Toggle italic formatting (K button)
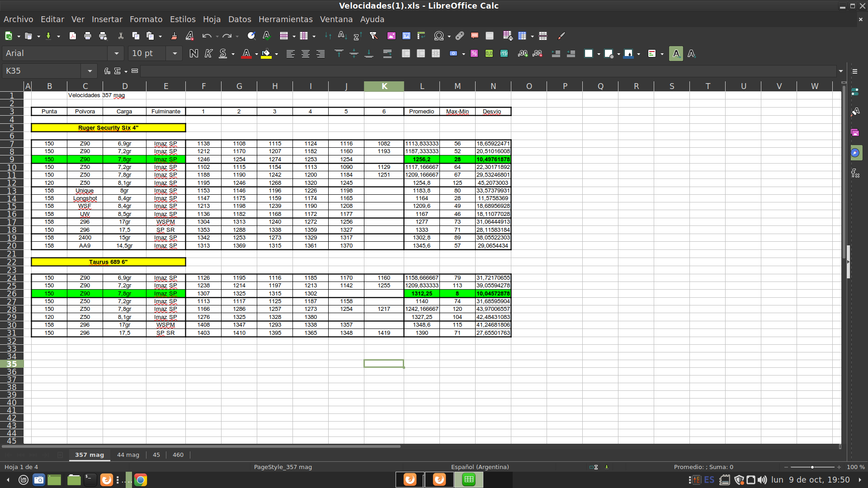This screenshot has width=868, height=488. (x=208, y=54)
